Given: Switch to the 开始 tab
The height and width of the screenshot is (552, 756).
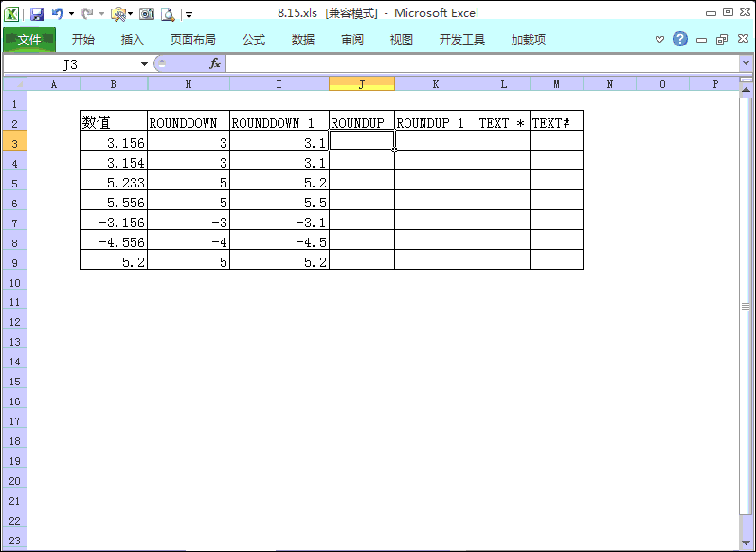Looking at the screenshot, I should (83, 39).
